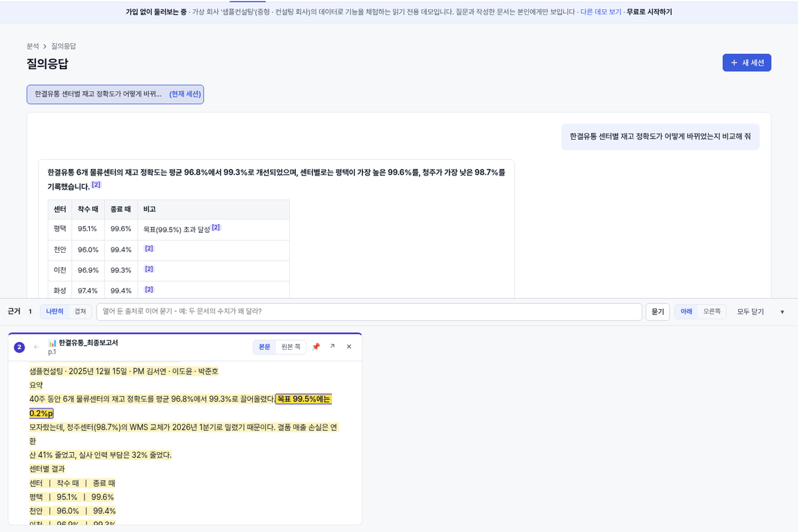
Task: Open citation [2] in the 화성 row
Action: (x=149, y=289)
